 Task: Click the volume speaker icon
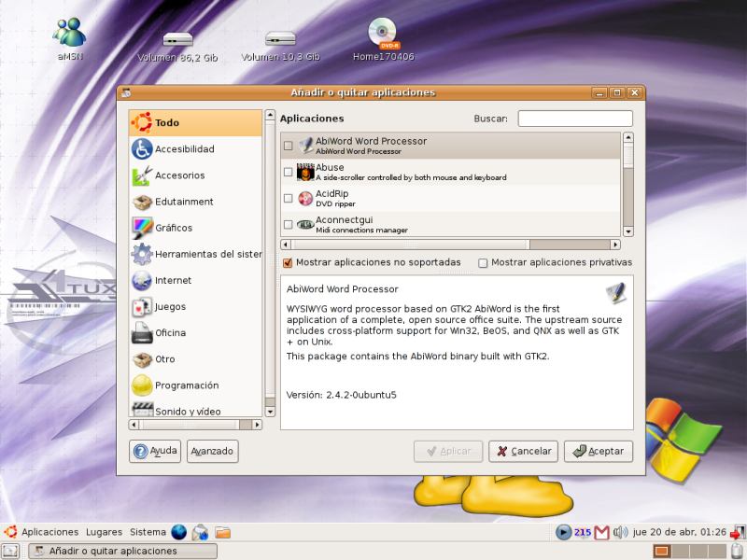tap(620, 532)
